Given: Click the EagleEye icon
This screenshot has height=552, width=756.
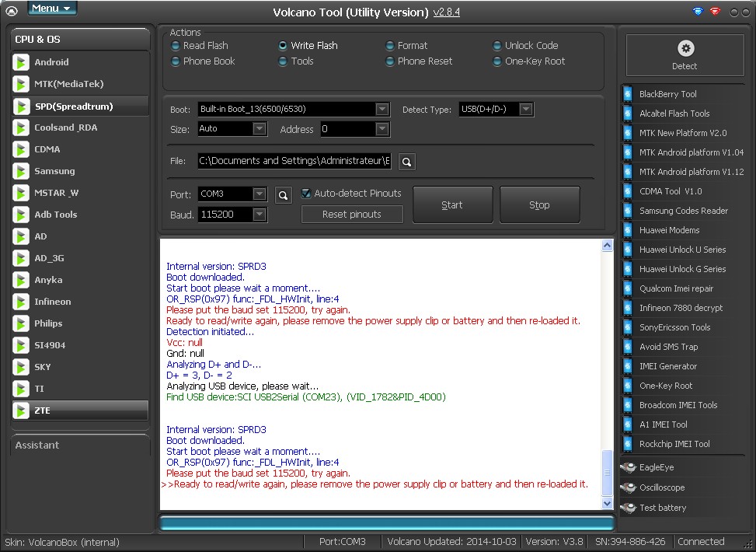Looking at the screenshot, I should tap(628, 467).
